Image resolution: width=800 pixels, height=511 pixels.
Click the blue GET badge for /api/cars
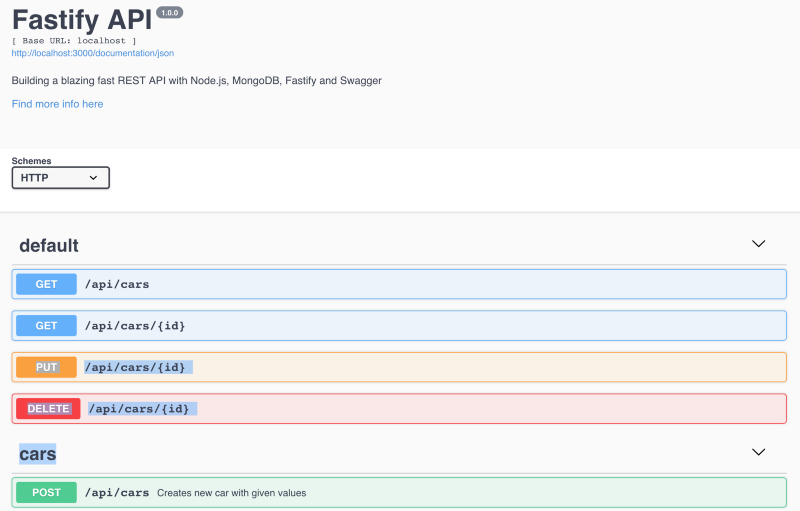[46, 284]
